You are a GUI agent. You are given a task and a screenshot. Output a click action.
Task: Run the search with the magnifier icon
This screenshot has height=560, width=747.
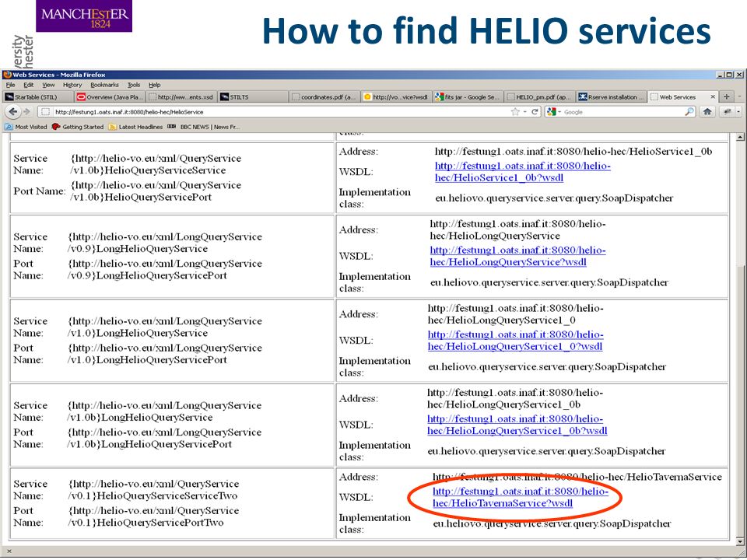[x=689, y=112]
